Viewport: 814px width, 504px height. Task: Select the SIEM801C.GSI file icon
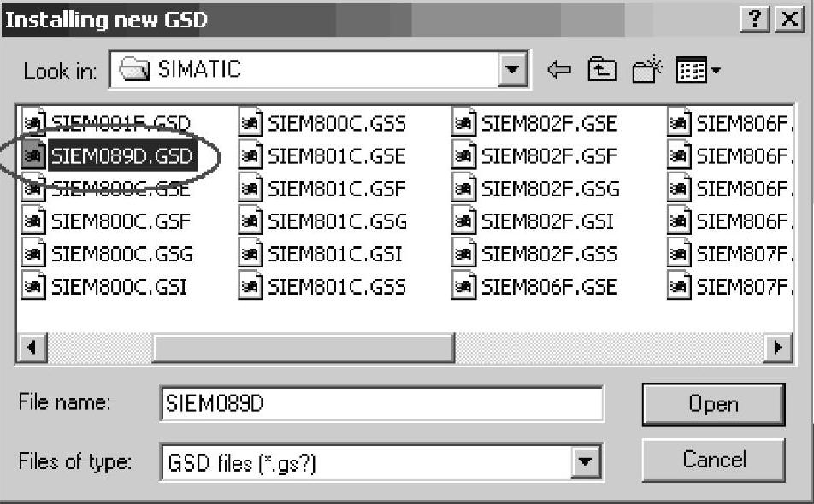click(x=251, y=254)
